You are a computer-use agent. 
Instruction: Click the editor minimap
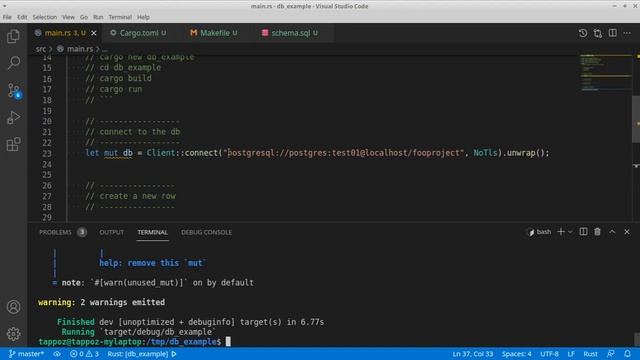tap(605, 73)
